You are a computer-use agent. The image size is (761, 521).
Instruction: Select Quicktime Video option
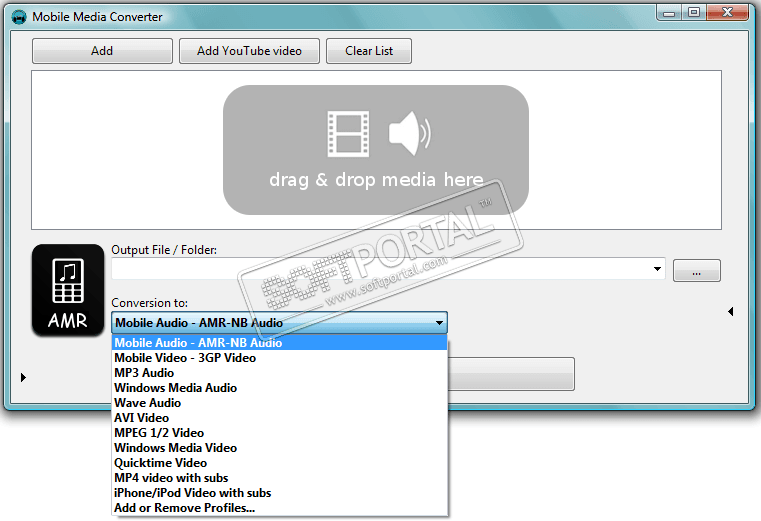279,463
